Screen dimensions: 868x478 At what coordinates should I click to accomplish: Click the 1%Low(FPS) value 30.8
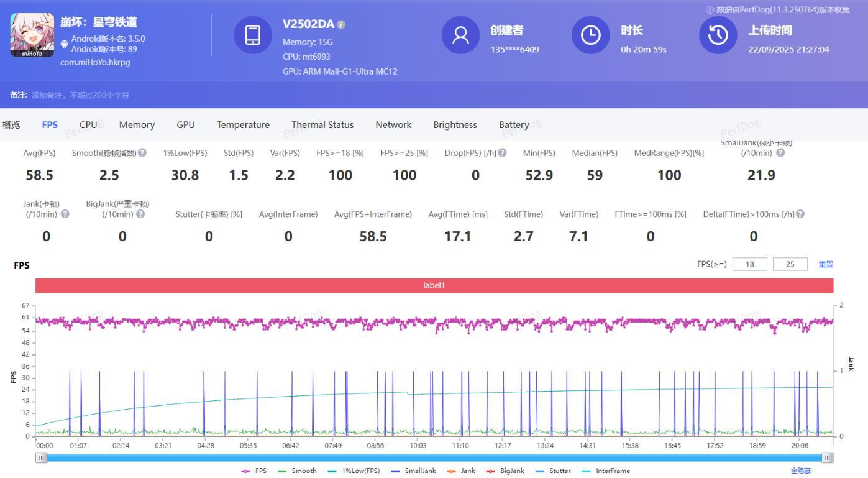coord(185,175)
